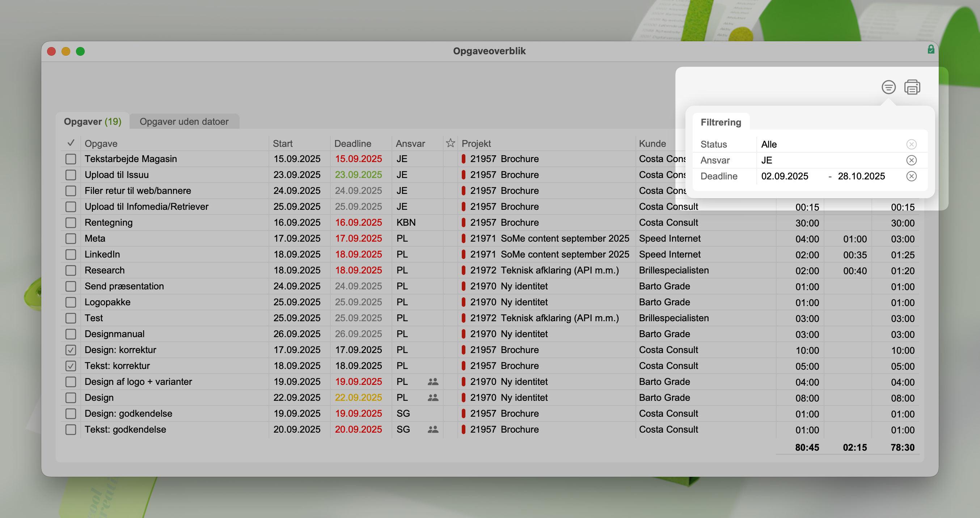980x518 pixels.
Task: Click people icon on Tekst: godkendelse row
Action: pos(433,429)
